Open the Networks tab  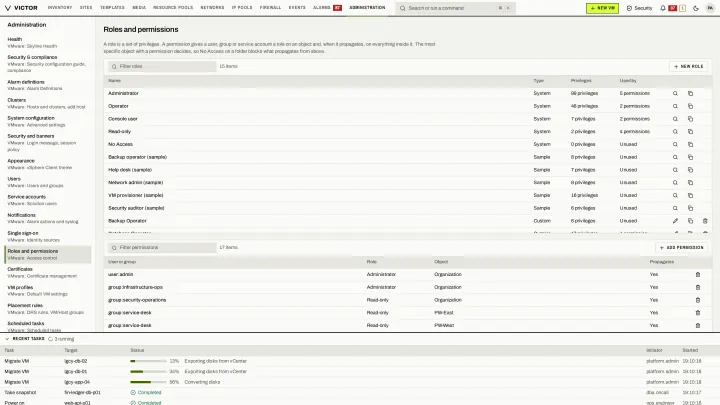click(212, 8)
